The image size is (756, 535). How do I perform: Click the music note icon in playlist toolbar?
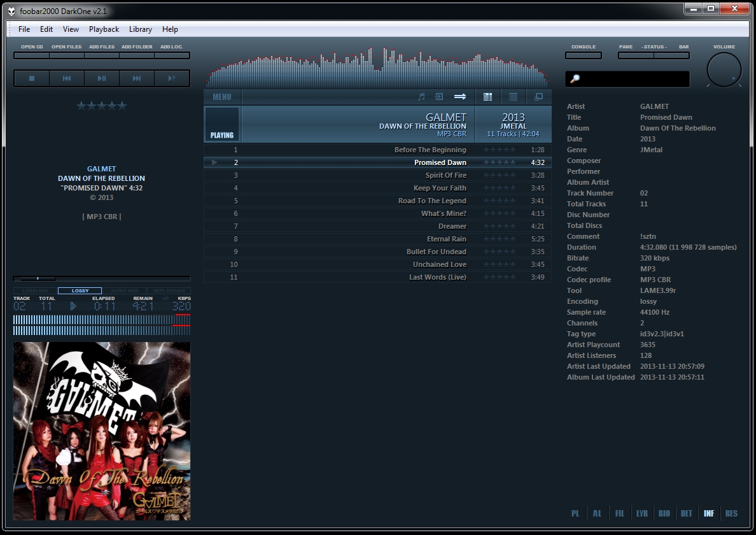pyautogui.click(x=421, y=96)
